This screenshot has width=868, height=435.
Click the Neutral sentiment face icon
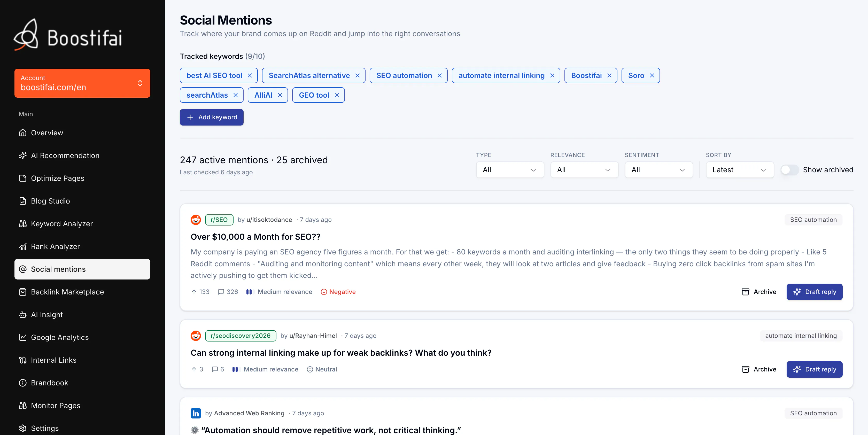tap(310, 369)
